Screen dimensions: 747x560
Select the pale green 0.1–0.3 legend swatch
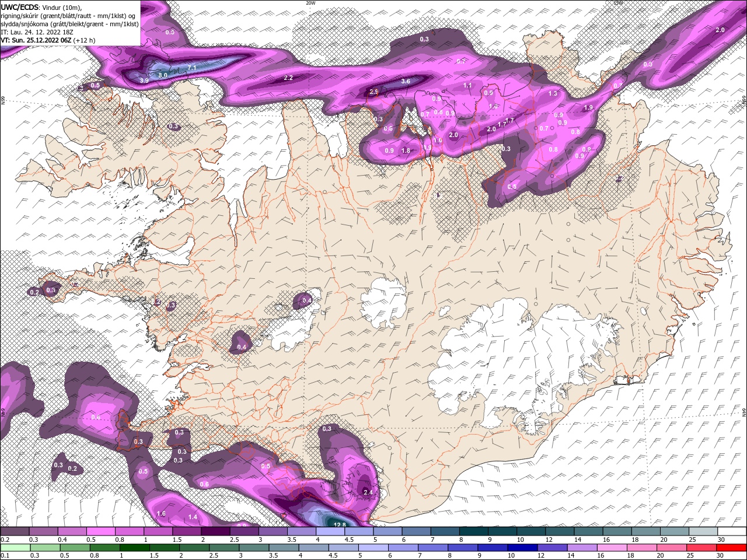coord(15,547)
